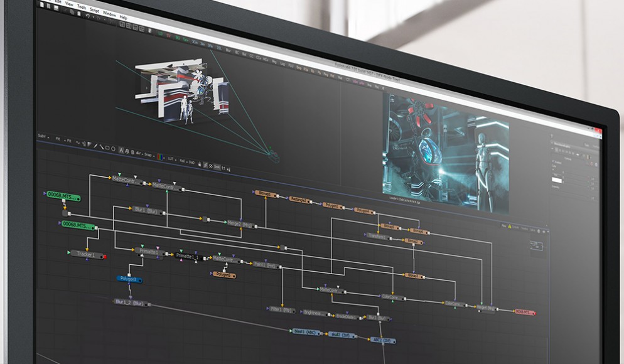
Task: Toggle the A|B split wipe view
Action: click(x=127, y=151)
